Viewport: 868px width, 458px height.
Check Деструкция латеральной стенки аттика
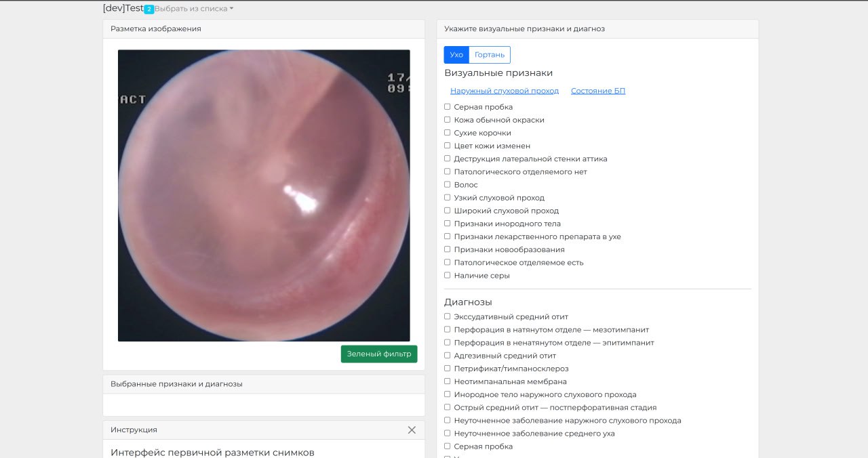coord(448,159)
